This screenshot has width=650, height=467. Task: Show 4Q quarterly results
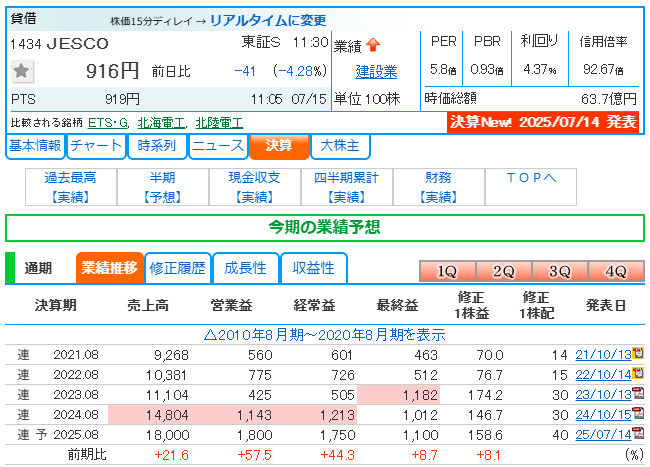[x=616, y=271]
